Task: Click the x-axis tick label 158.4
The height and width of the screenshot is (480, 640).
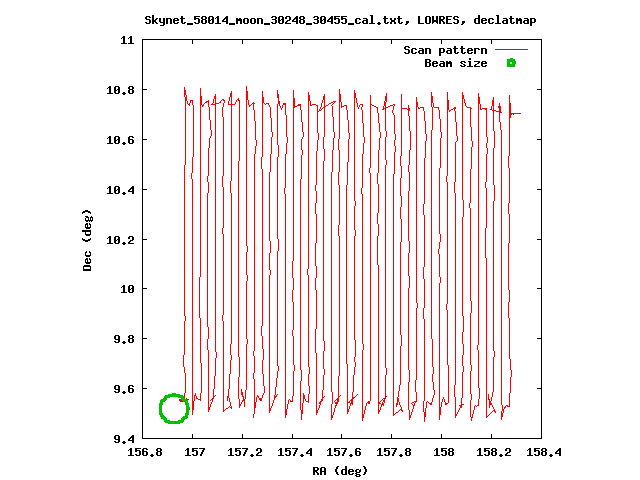Action: click(x=543, y=452)
